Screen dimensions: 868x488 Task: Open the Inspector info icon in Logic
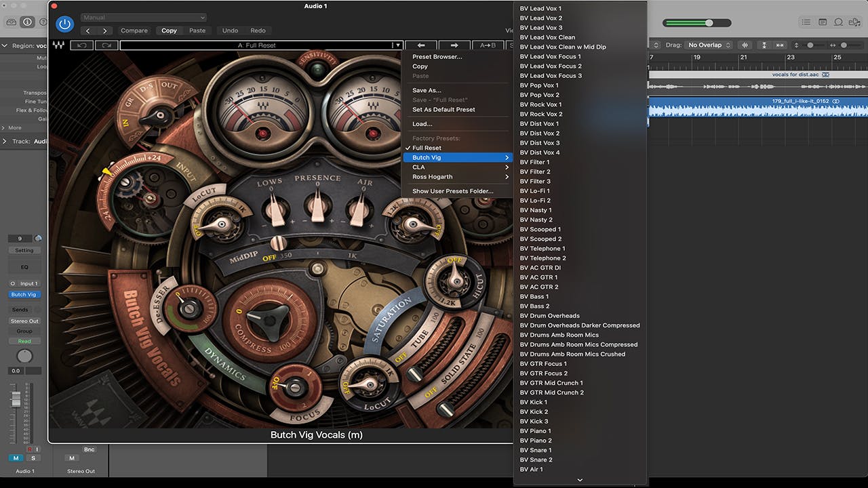28,22
